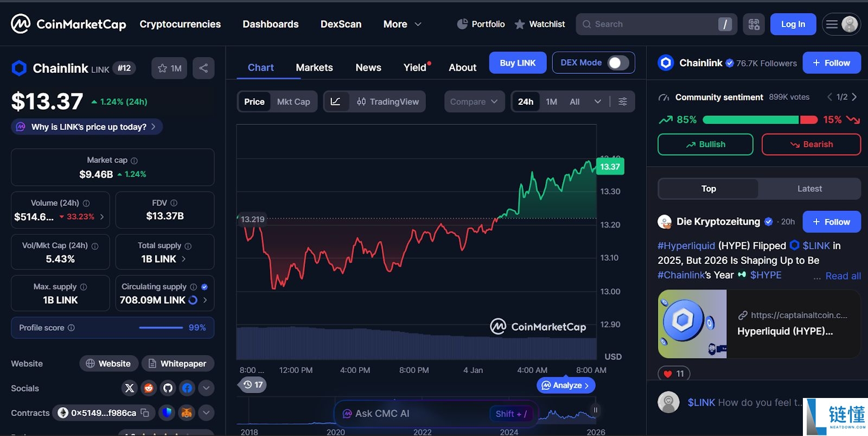Screen dimensions: 868x436
Task: Click the circulating supply progress ring
Action: (193, 300)
